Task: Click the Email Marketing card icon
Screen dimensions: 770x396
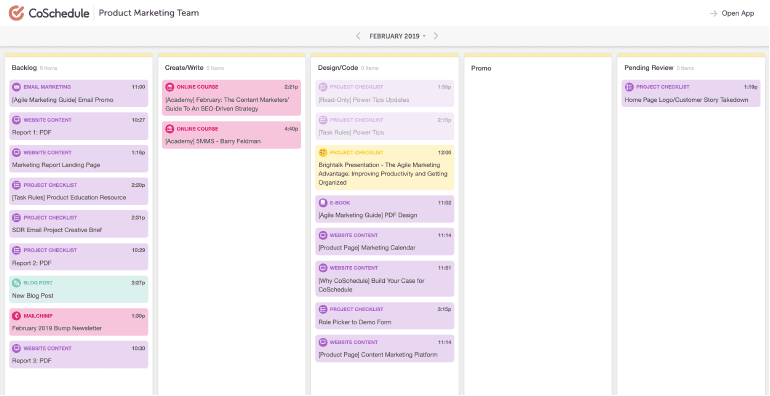Action: click(x=16, y=87)
